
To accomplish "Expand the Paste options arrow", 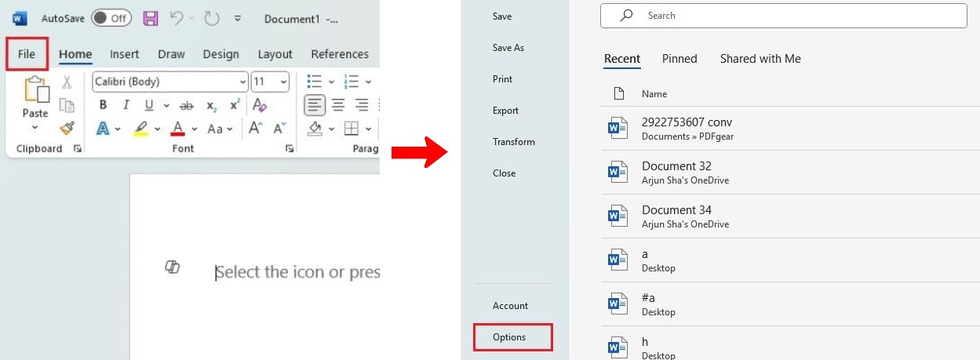I will click(x=35, y=127).
